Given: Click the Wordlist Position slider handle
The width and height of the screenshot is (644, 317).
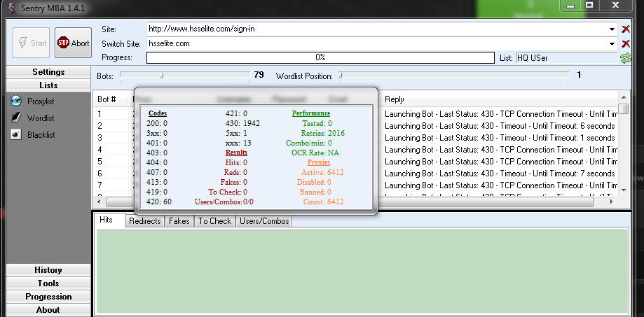Looking at the screenshot, I should pos(340,75).
